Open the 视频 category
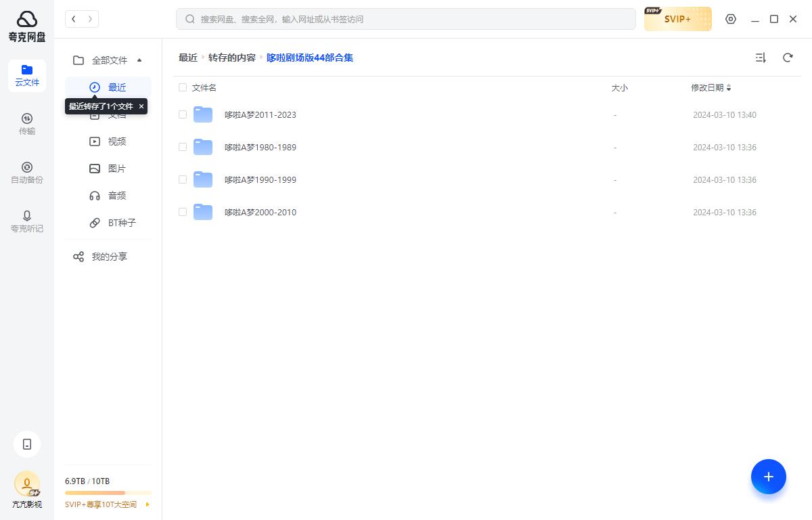The height and width of the screenshot is (520, 812). pyautogui.click(x=116, y=141)
